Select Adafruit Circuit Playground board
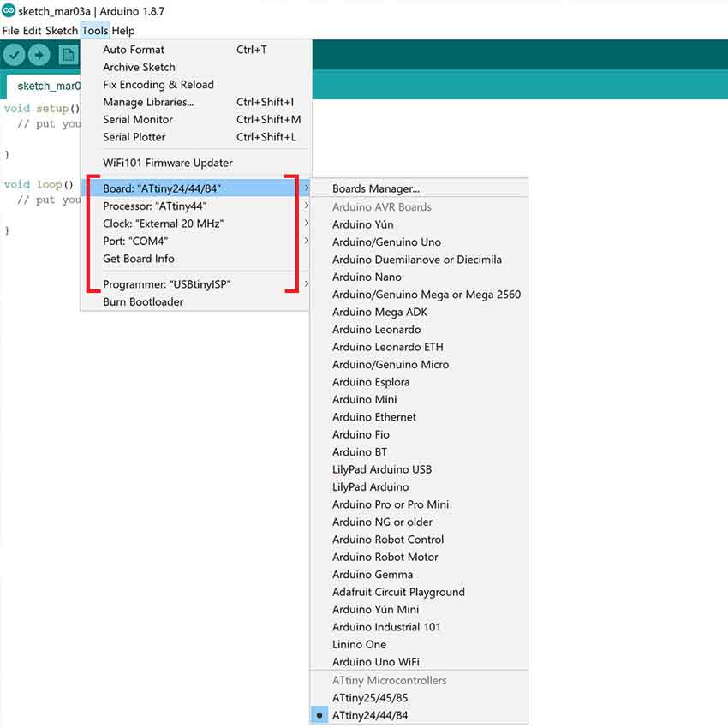The width and height of the screenshot is (728, 728). coord(419,592)
